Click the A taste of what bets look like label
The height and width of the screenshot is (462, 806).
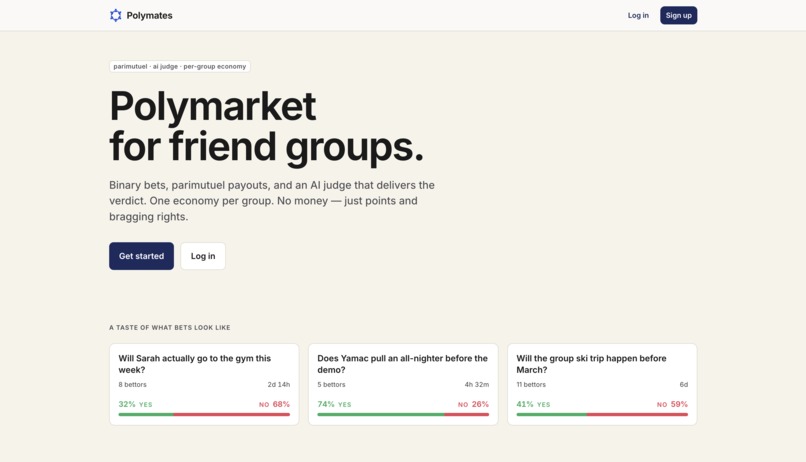tap(170, 327)
